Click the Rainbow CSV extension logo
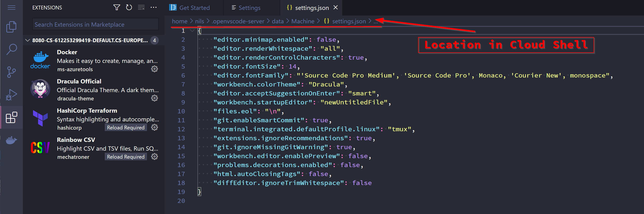The width and height of the screenshot is (644, 214). (40, 148)
